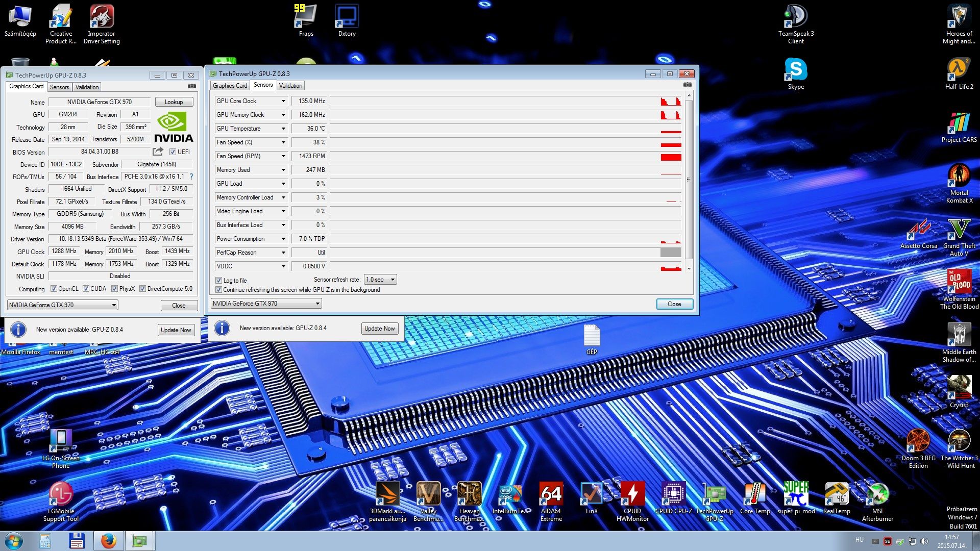Viewport: 980px width, 551px height.
Task: Open GPU Core Clock sensor dropdown
Action: (283, 101)
